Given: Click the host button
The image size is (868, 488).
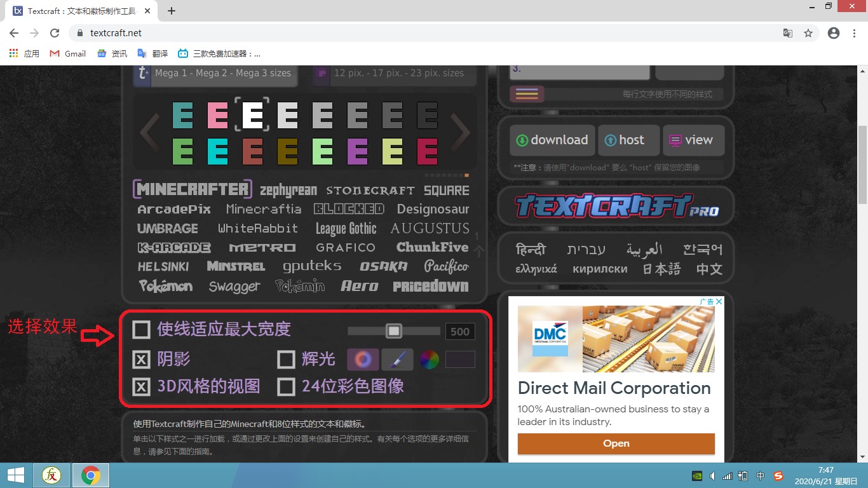Looking at the screenshot, I should point(628,140).
